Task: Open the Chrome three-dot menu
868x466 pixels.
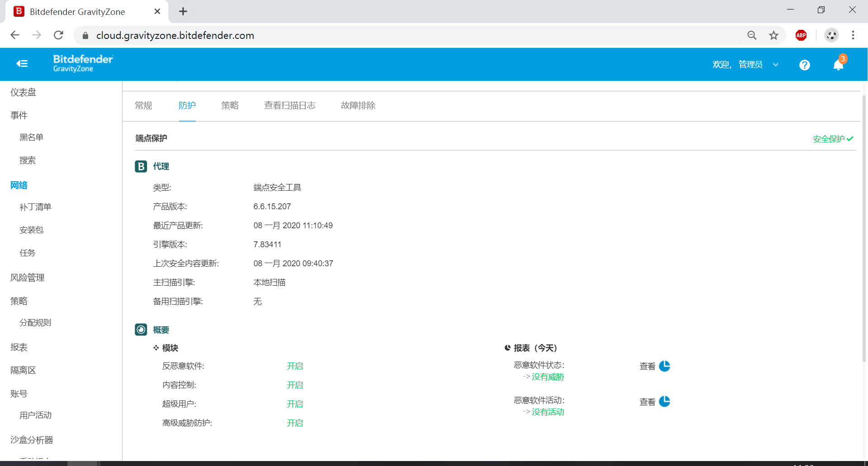Action: (x=853, y=35)
